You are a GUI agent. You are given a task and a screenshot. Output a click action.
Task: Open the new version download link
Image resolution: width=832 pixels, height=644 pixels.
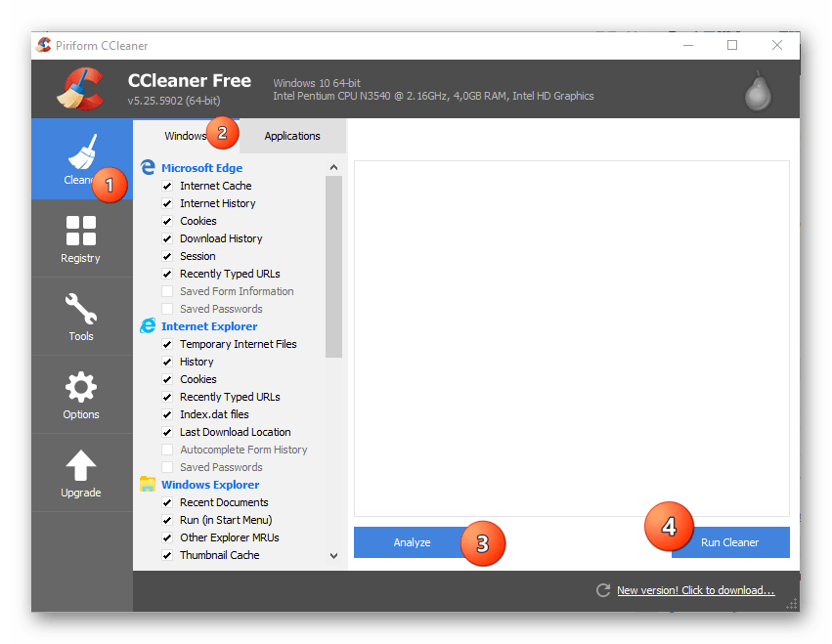695,590
